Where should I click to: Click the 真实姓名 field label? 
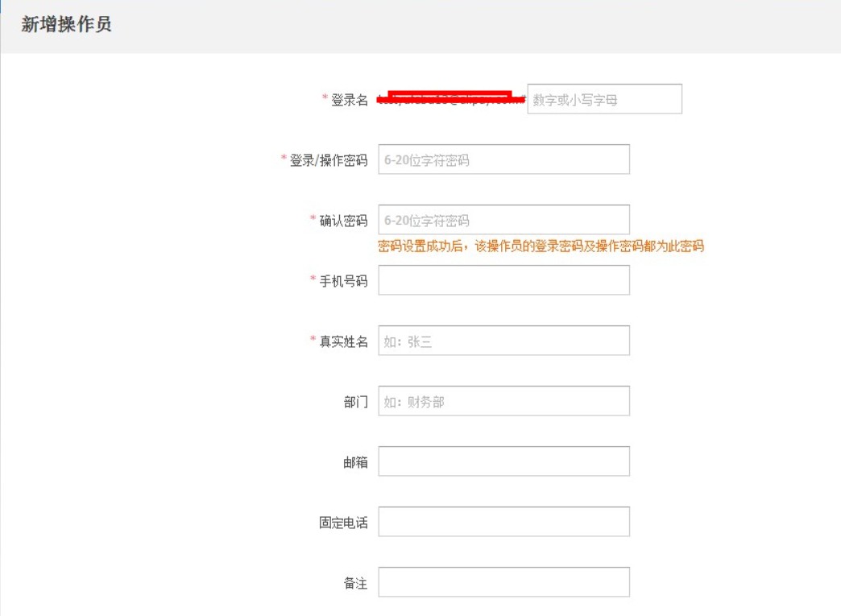(x=343, y=341)
